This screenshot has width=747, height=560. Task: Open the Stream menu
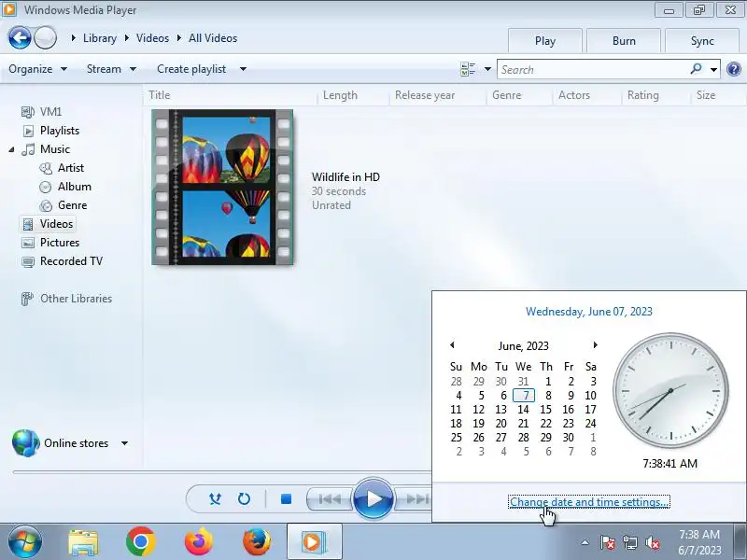click(111, 69)
